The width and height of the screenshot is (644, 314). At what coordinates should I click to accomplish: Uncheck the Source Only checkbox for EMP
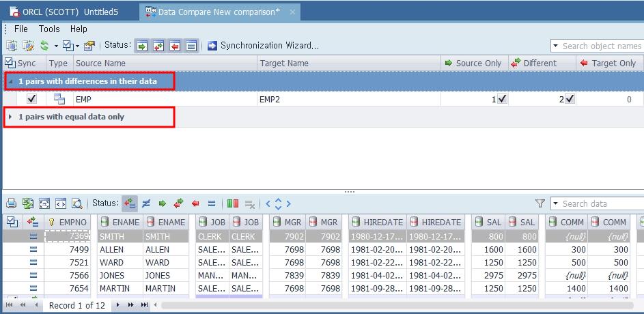pyautogui.click(x=503, y=99)
